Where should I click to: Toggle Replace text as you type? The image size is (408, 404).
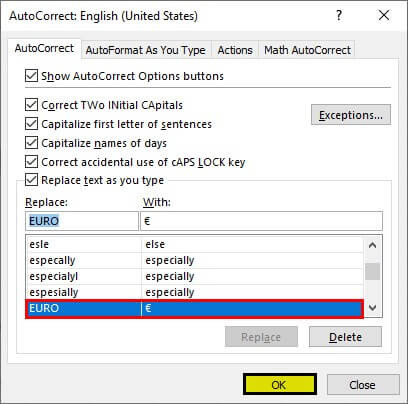[31, 180]
